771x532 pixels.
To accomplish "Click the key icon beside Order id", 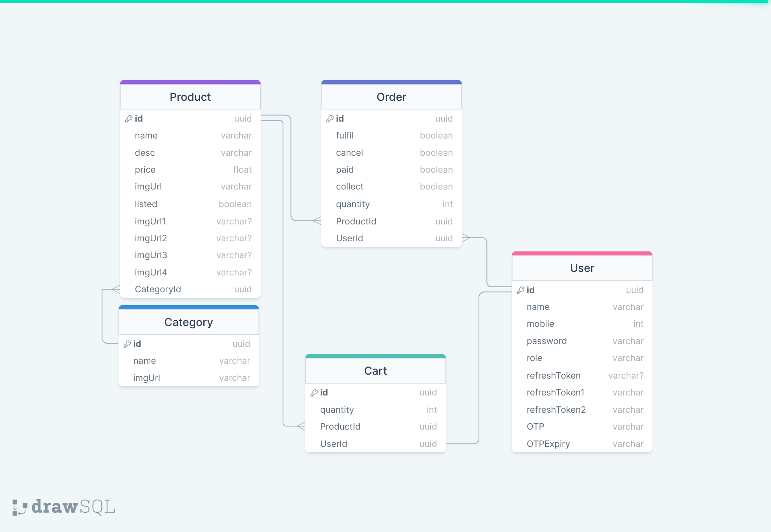I will coord(329,118).
